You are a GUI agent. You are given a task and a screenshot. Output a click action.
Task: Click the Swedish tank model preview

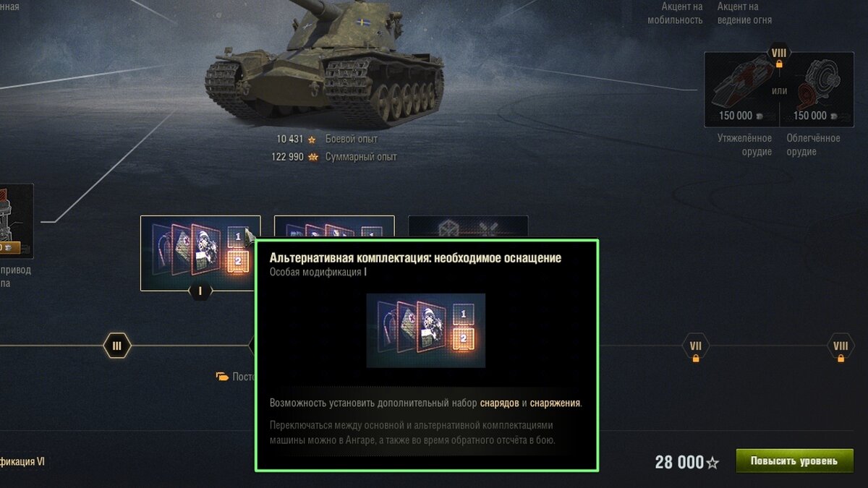click(x=325, y=61)
